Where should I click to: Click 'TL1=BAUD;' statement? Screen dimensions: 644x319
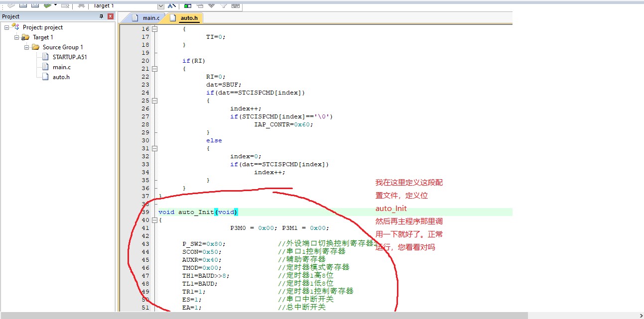(200, 284)
